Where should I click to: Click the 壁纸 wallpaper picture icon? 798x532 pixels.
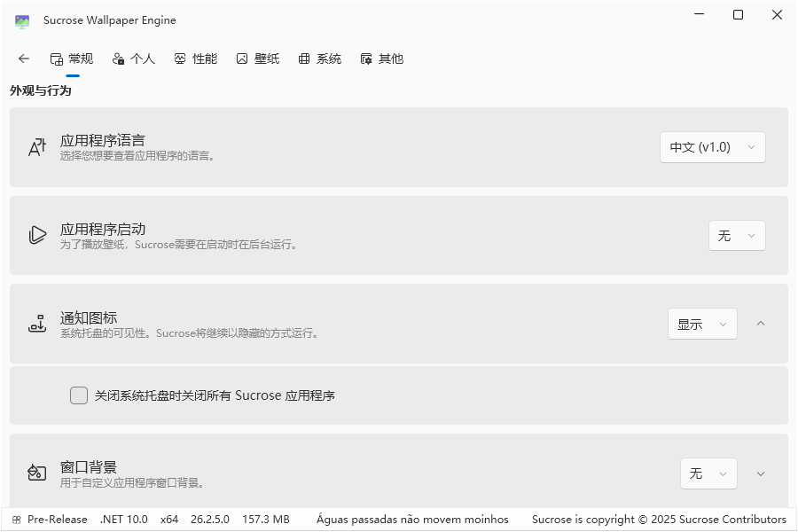pyautogui.click(x=241, y=59)
